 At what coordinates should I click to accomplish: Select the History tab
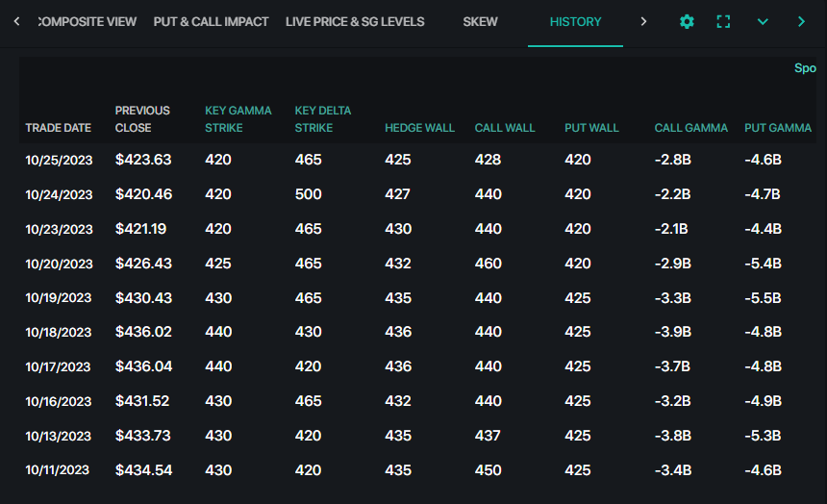pos(575,21)
